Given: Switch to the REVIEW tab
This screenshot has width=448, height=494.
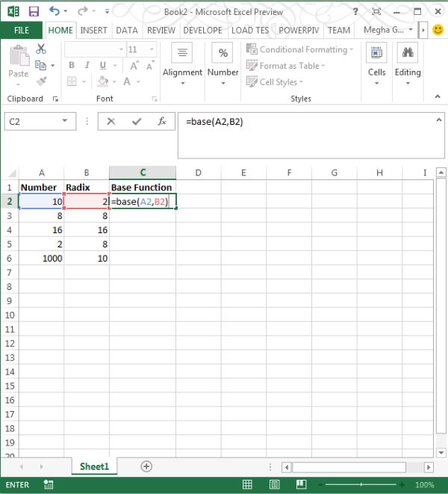Looking at the screenshot, I should pyautogui.click(x=161, y=30).
